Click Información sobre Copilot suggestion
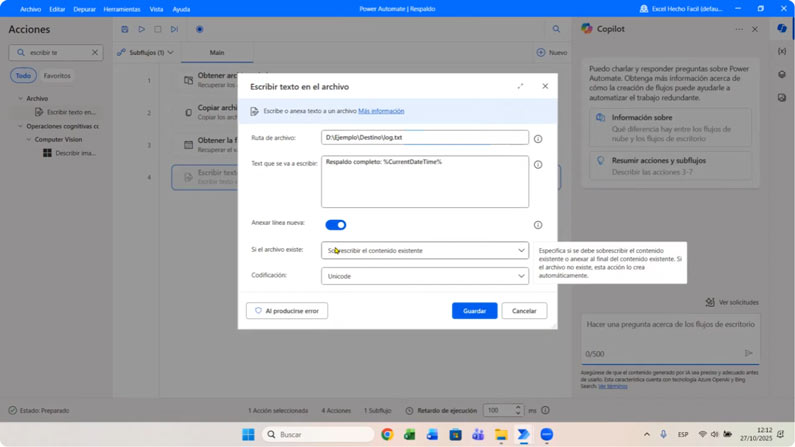The image size is (795, 447). point(670,128)
